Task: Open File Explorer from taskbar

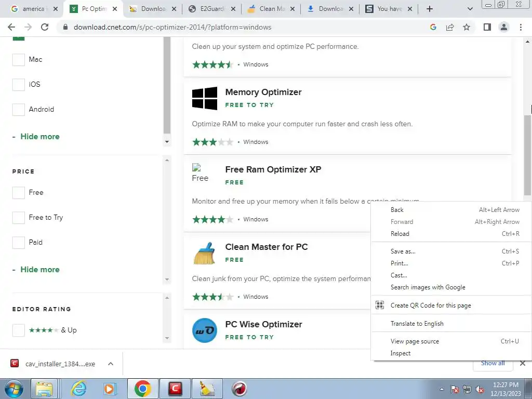Action: click(45, 389)
